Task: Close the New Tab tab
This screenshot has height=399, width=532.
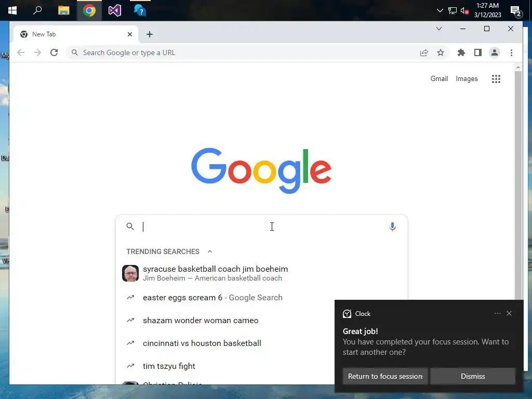Action: click(x=129, y=34)
